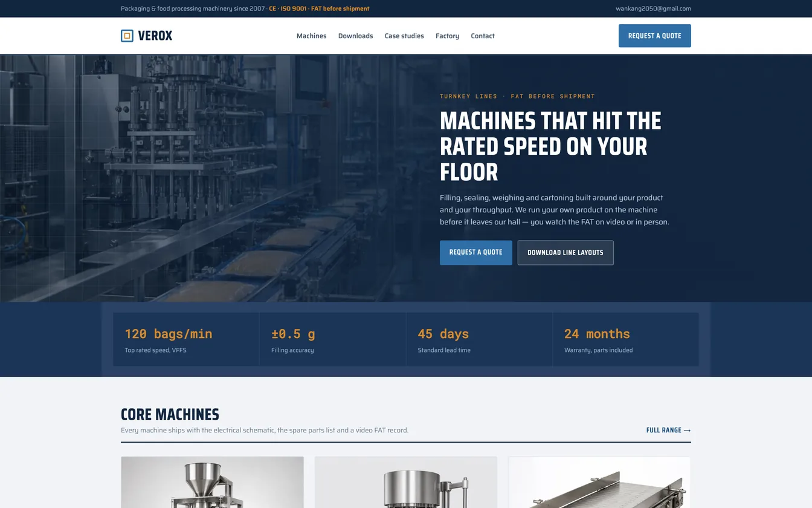The height and width of the screenshot is (508, 812).
Task: Click the hero headline about rated speed
Action: [550, 146]
